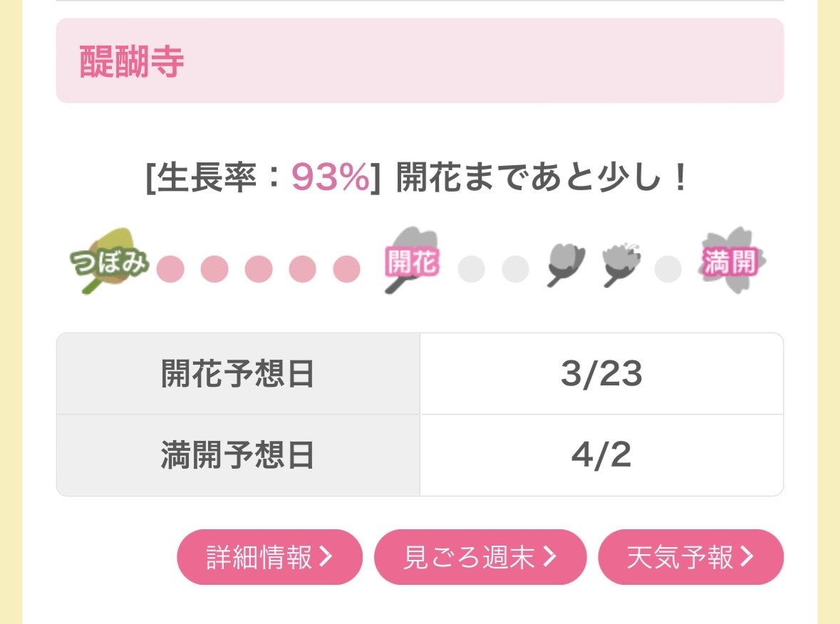Click the 満開予想日 row label

238,455
